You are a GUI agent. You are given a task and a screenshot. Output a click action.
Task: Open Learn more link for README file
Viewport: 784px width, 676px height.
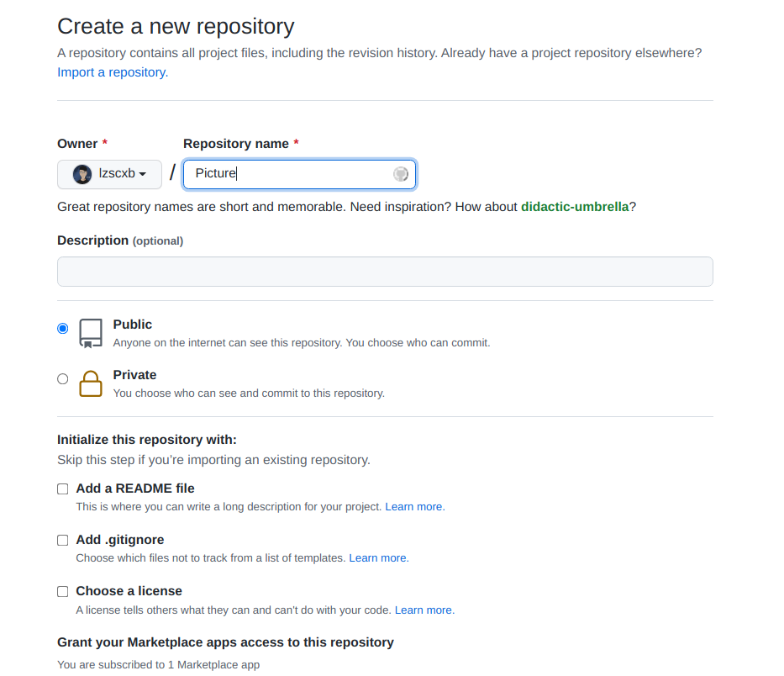coord(414,507)
